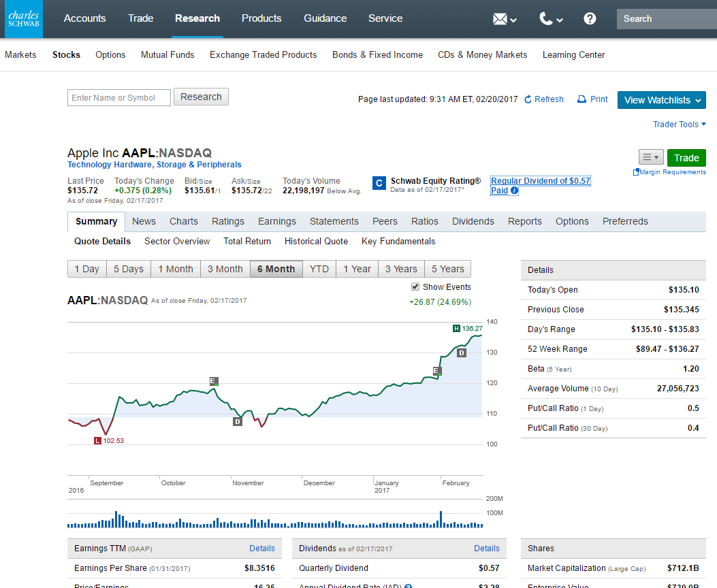Click the Print link

[592, 99]
